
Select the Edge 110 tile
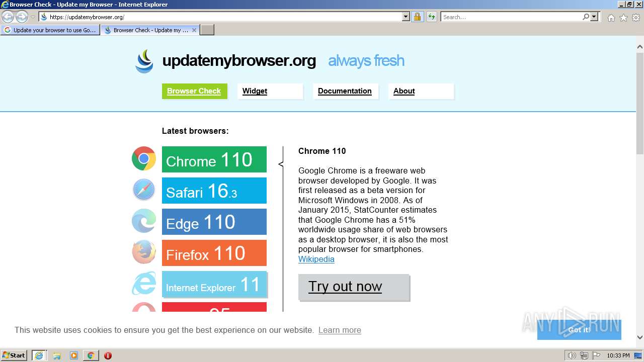click(214, 222)
